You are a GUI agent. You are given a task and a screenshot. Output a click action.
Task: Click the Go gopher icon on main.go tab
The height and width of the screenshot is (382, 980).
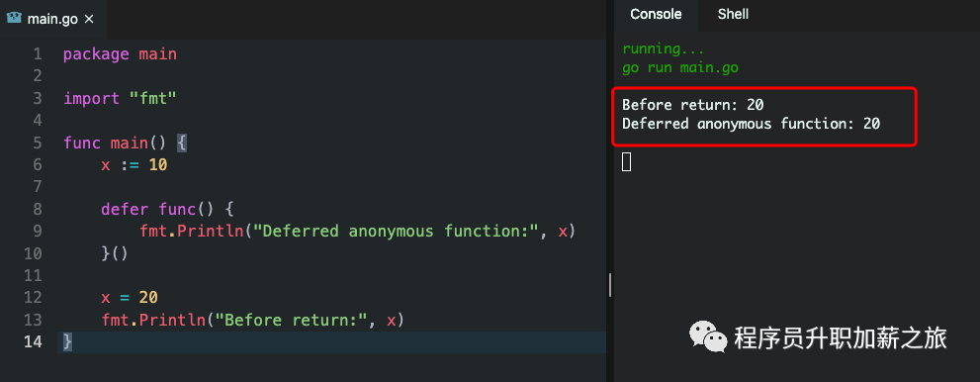14,18
